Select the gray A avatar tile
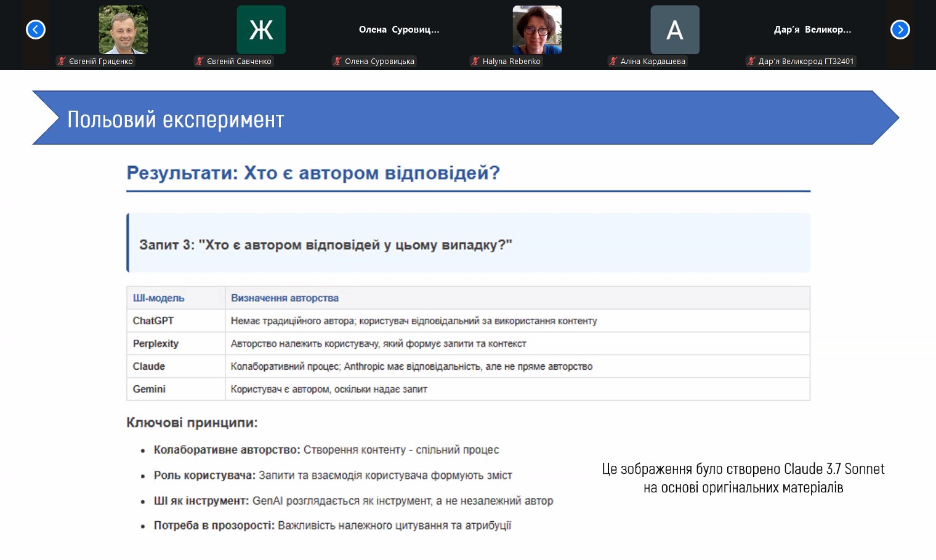Viewport: 936px width, 560px height. 675,30
